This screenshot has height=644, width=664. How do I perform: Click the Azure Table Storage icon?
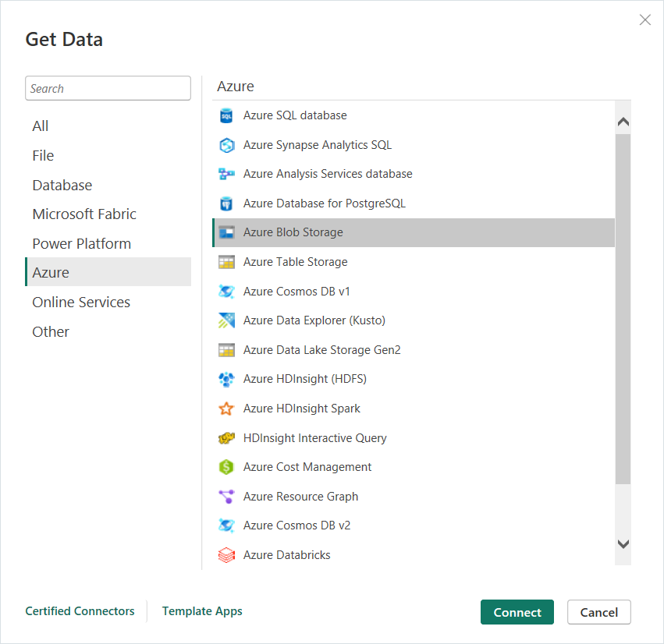coord(226,262)
